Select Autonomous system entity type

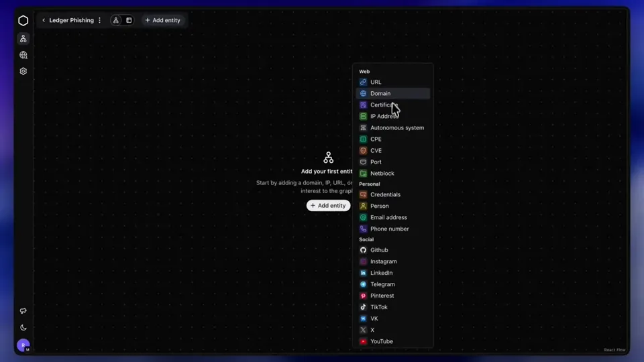pyautogui.click(x=393, y=127)
